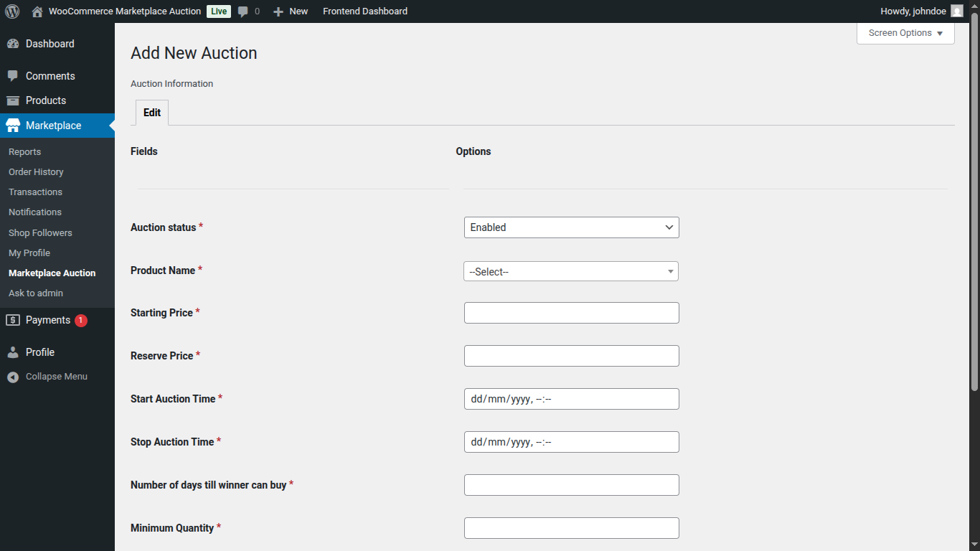Viewport: 980px width, 551px height.
Task: Select the Profile person icon
Action: (x=14, y=352)
